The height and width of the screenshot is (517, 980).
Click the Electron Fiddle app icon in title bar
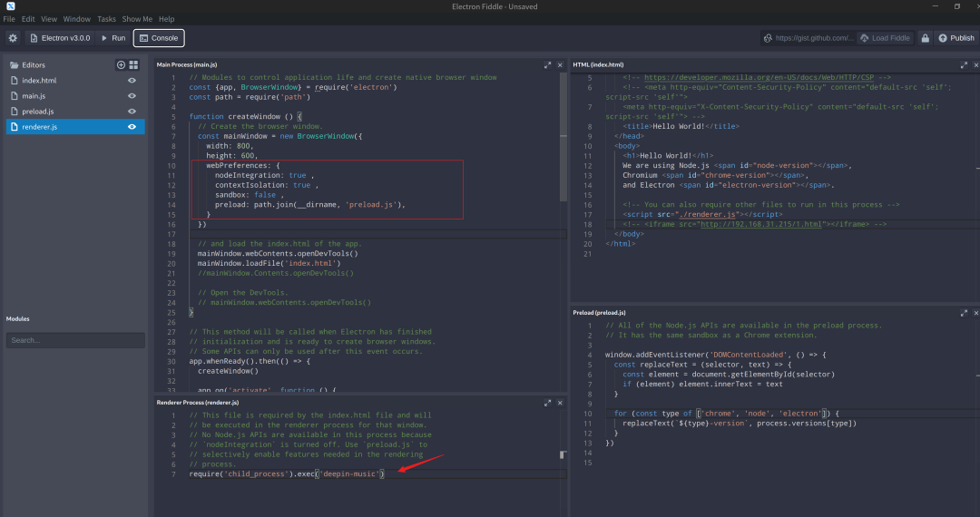11,6
